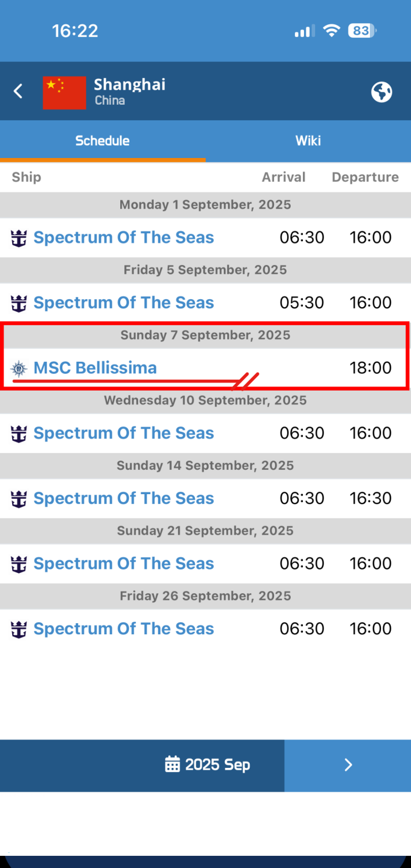Screen dimensions: 411x868
Task: Tap the battery indicator in status bar
Action: point(362,31)
